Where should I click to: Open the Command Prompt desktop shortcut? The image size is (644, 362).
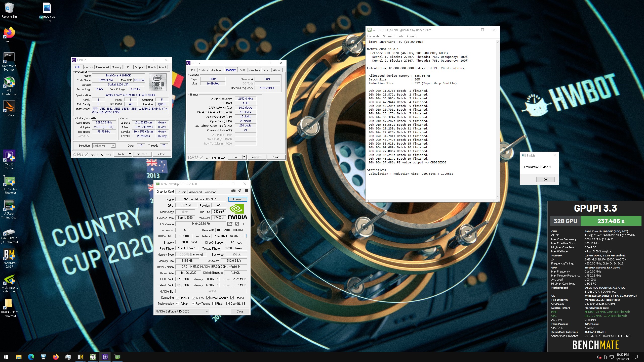pyautogui.click(x=9, y=62)
